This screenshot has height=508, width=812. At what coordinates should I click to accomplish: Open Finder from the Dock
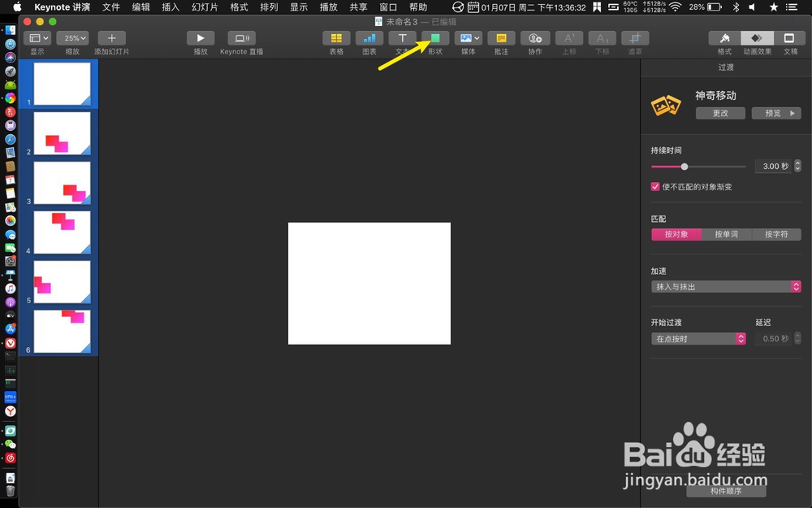pos(11,31)
